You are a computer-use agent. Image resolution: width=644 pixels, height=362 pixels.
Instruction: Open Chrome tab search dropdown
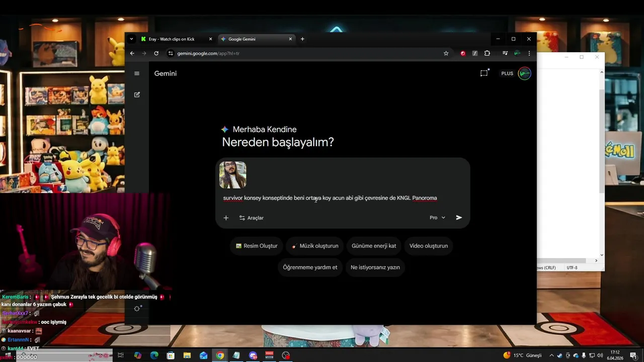coord(131,39)
